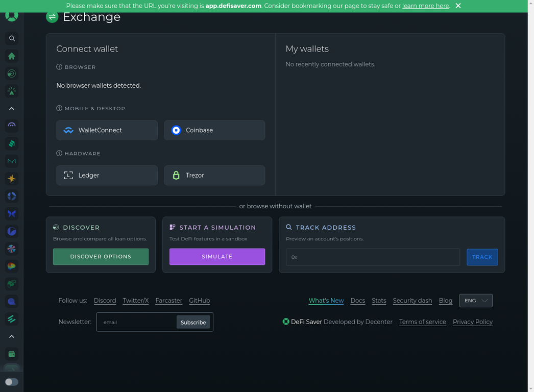Dismiss the phishing warning banner
Image resolution: width=534 pixels, height=392 pixels.
click(457, 6)
